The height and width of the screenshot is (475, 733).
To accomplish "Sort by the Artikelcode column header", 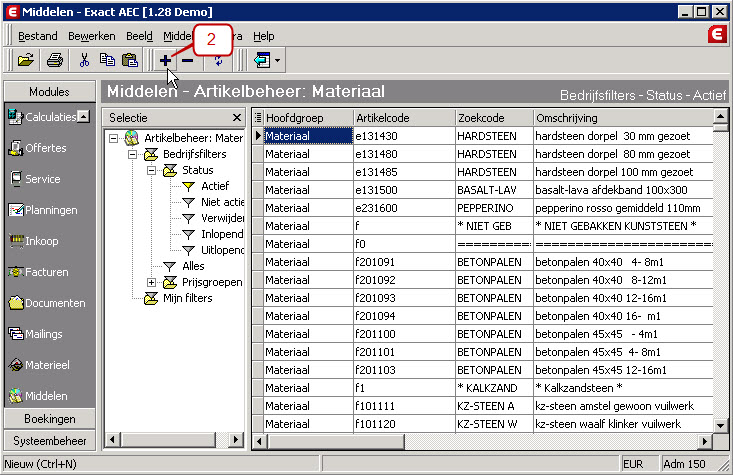I will click(x=404, y=118).
